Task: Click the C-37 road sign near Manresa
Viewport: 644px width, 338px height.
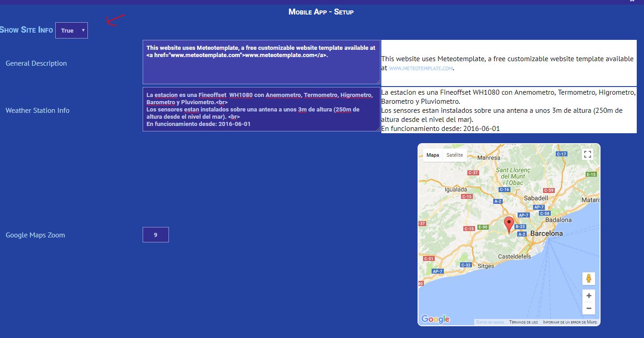Action: tap(473, 173)
